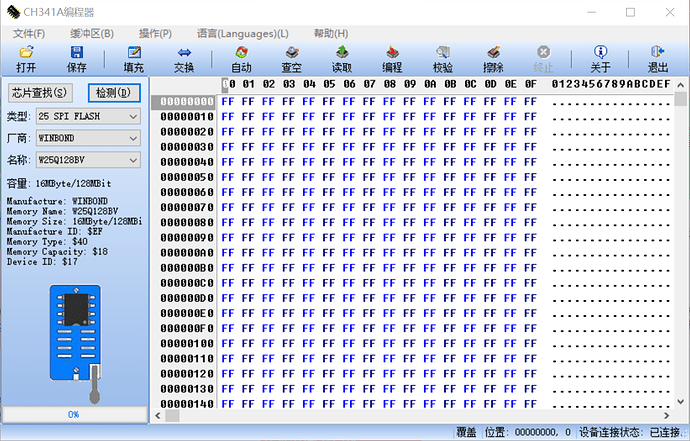Expand the 名称 dropdown showing W25Q128BV
This screenshot has height=441, width=690.
pos(88,160)
